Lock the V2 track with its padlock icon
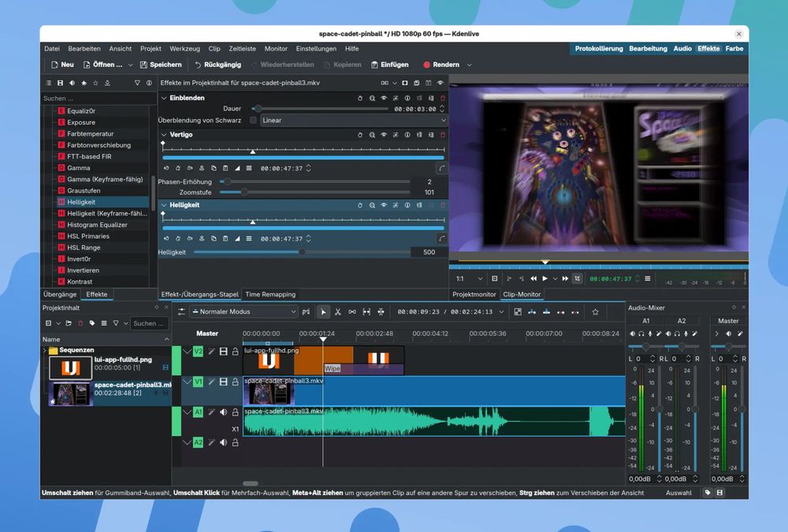Image resolution: width=788 pixels, height=532 pixels. tap(235, 352)
